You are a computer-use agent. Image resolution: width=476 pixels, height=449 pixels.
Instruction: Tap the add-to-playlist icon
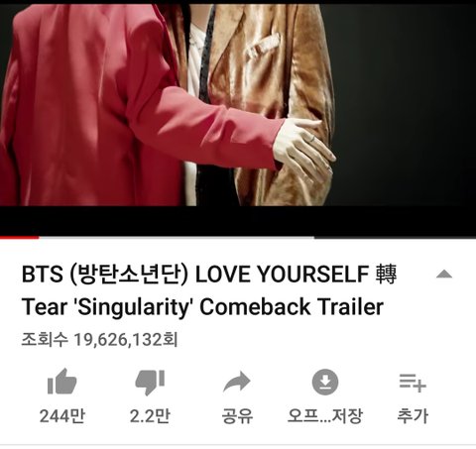413,383
